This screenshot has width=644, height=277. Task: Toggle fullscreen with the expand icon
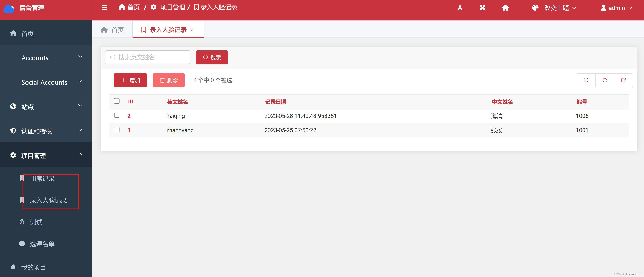pyautogui.click(x=483, y=8)
